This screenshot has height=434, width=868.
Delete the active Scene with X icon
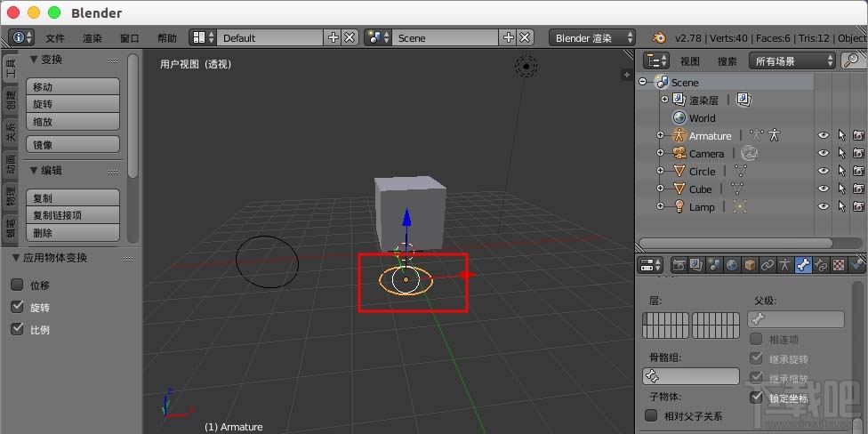coord(525,37)
